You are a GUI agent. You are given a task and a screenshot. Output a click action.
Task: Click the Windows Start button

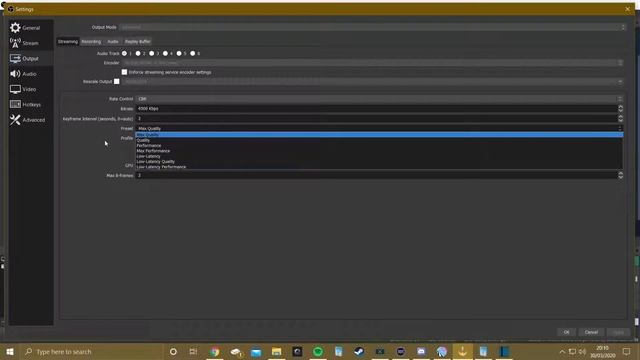[x=10, y=351]
